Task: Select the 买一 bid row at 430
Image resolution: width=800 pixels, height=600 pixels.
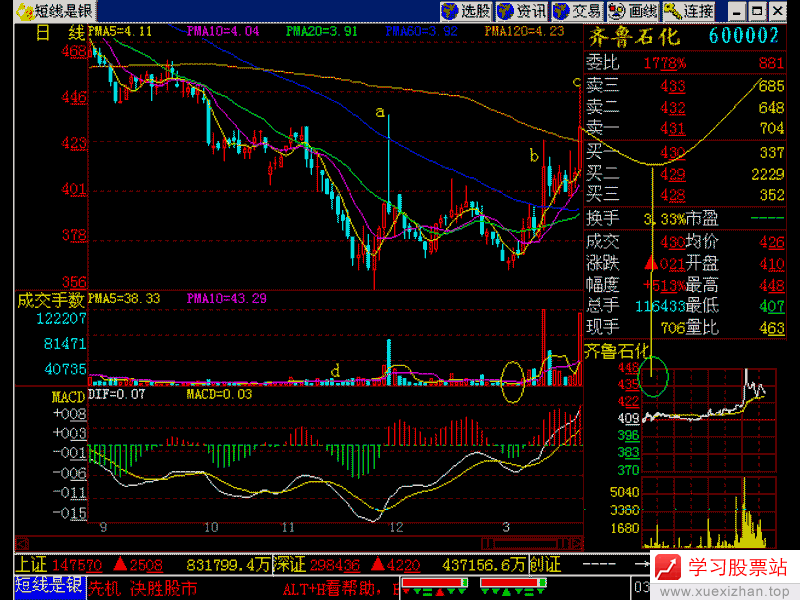Action: pos(685,152)
